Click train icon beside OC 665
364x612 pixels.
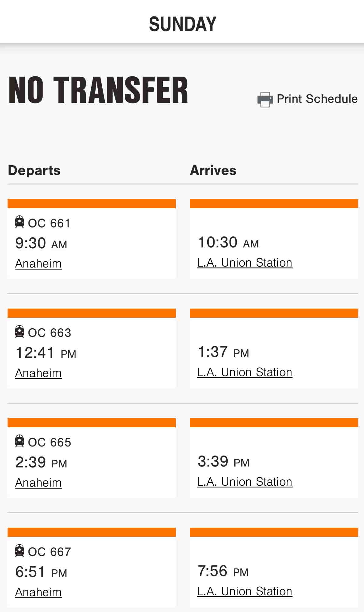coord(19,441)
